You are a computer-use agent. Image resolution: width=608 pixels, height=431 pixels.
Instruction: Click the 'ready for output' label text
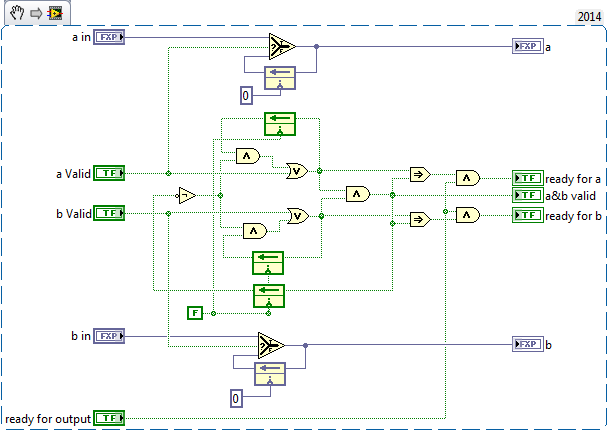click(48, 419)
